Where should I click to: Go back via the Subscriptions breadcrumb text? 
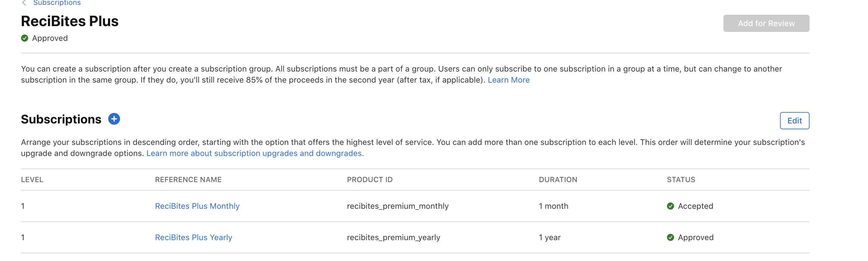coord(57,3)
